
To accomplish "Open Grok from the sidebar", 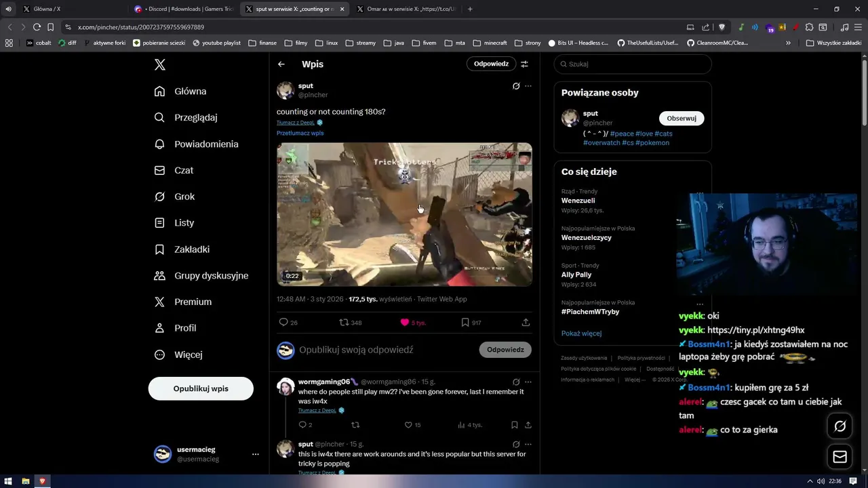I will (x=174, y=197).
